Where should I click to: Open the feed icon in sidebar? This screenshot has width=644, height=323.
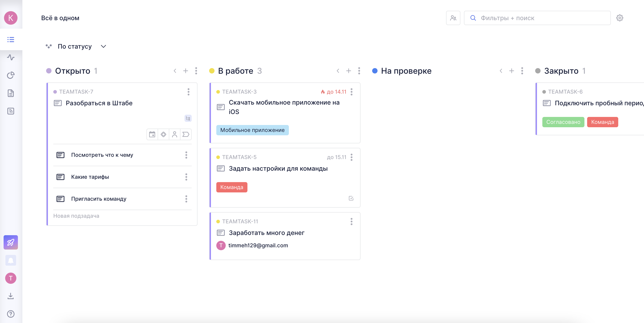(x=11, y=111)
